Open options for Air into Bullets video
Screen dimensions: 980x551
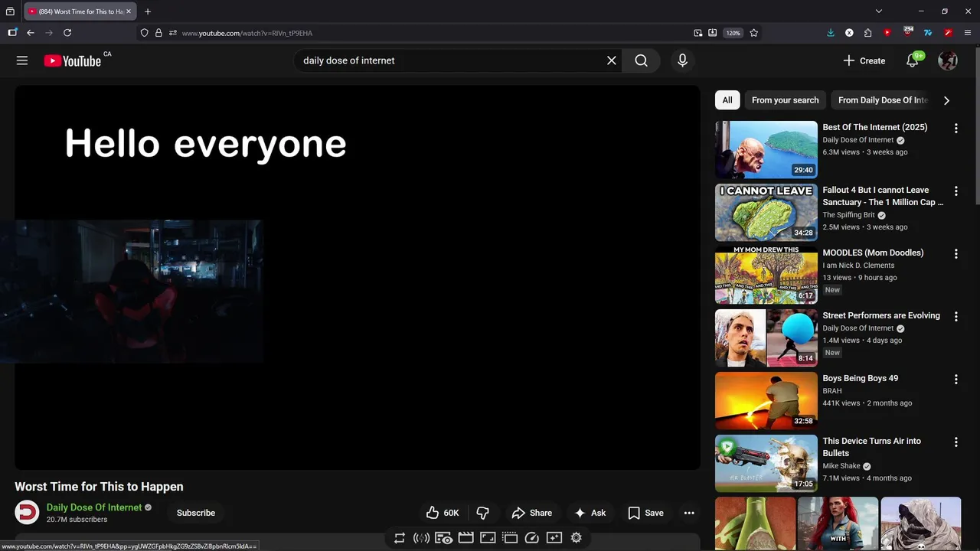point(955,442)
